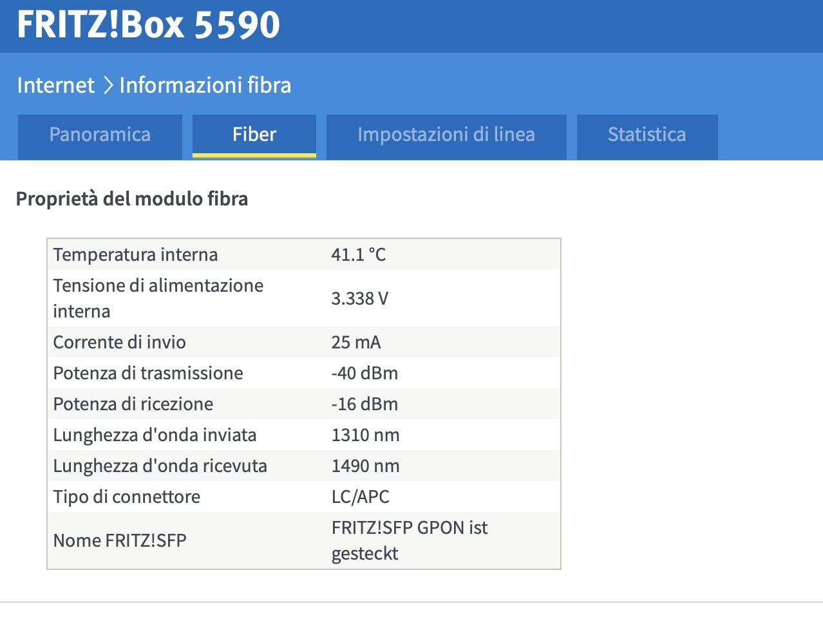
Task: Select the -16 dBm receive power value
Action: pyautogui.click(x=364, y=404)
